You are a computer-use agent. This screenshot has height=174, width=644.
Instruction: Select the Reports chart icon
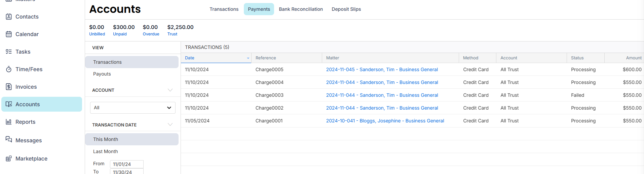coord(9,122)
